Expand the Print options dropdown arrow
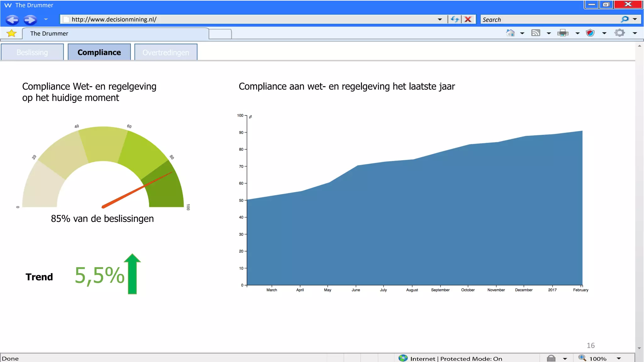The image size is (644, 362). 577,33
